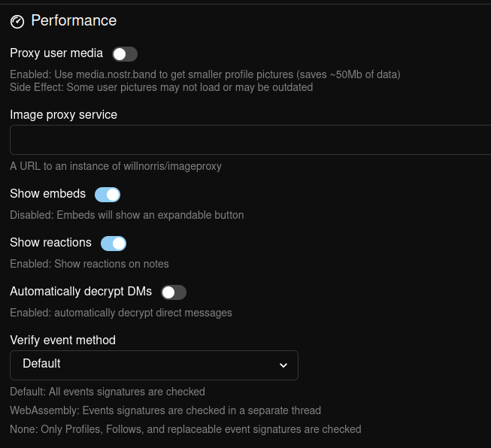The image size is (491, 448).
Task: Click the WebAssembly description line
Action: (165, 410)
